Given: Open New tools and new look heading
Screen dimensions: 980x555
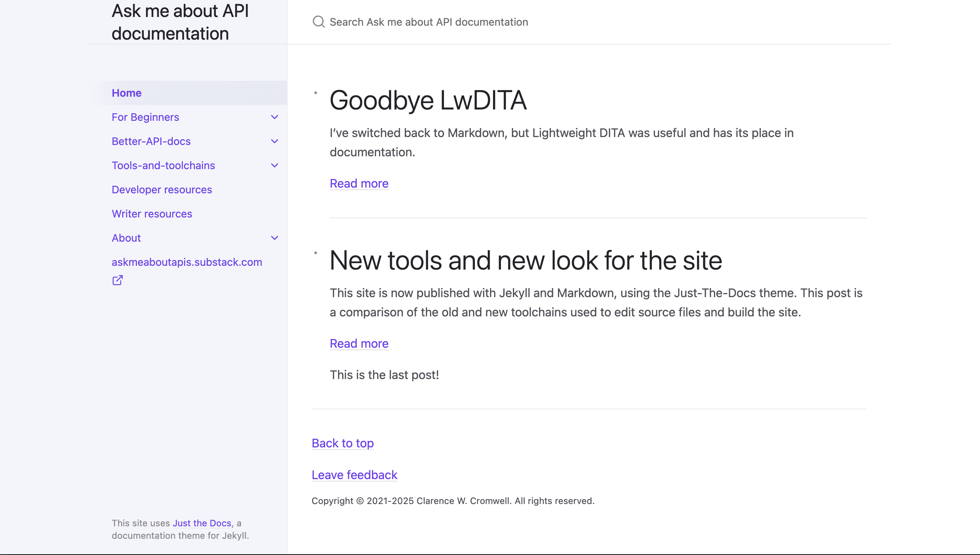Looking at the screenshot, I should coord(525,261).
